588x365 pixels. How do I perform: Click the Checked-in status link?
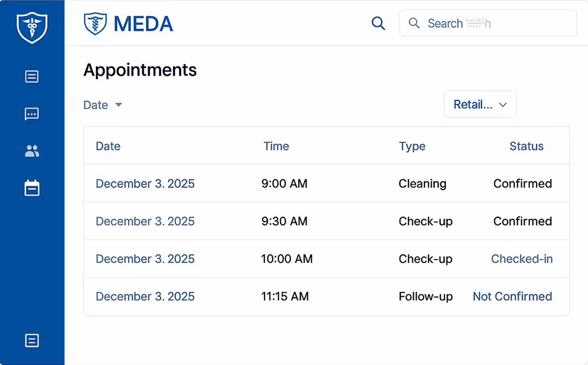522,259
